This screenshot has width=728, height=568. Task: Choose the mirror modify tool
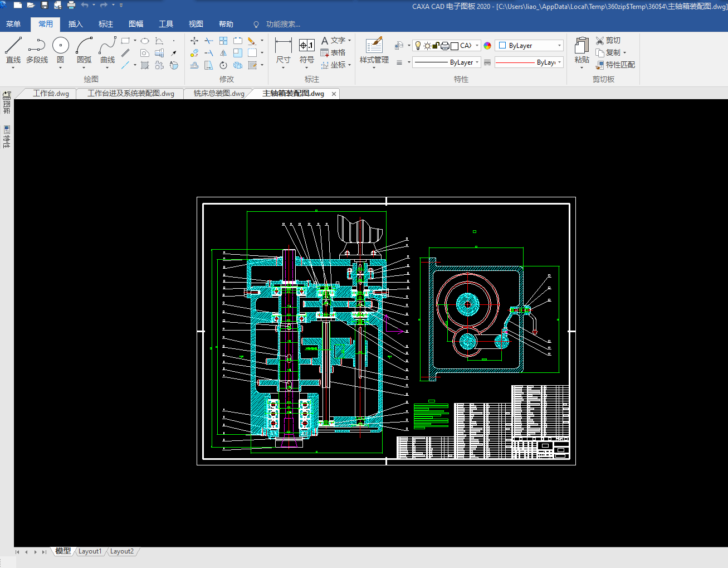[223, 53]
